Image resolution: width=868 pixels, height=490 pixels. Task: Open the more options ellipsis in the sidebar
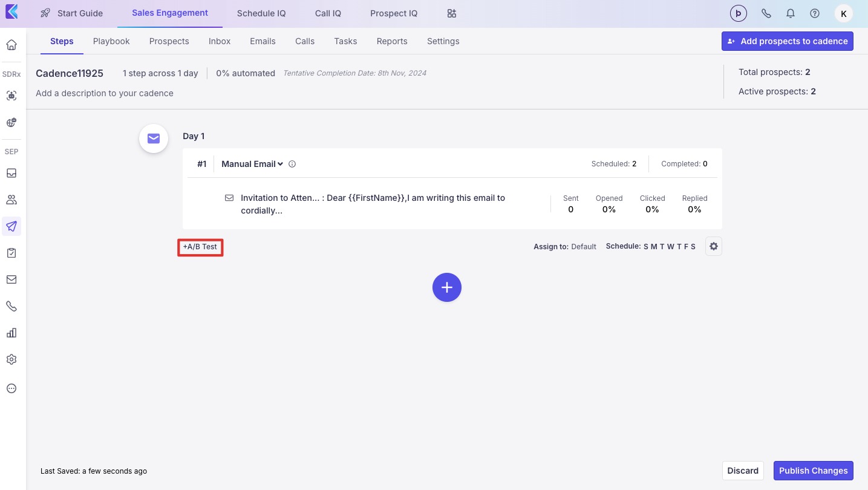(x=11, y=388)
